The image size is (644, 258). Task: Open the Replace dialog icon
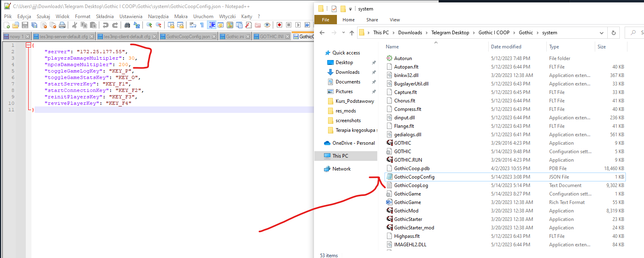pos(137,25)
